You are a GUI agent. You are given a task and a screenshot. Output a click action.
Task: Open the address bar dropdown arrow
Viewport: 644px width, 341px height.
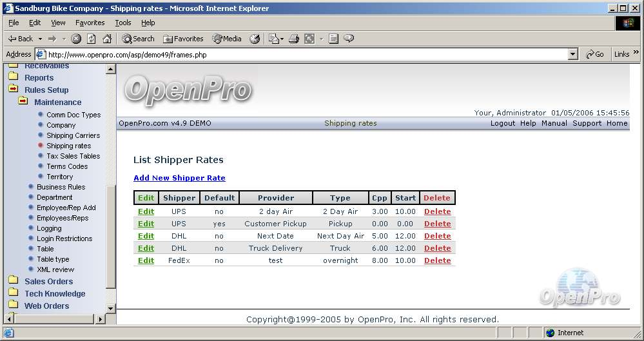[573, 55]
